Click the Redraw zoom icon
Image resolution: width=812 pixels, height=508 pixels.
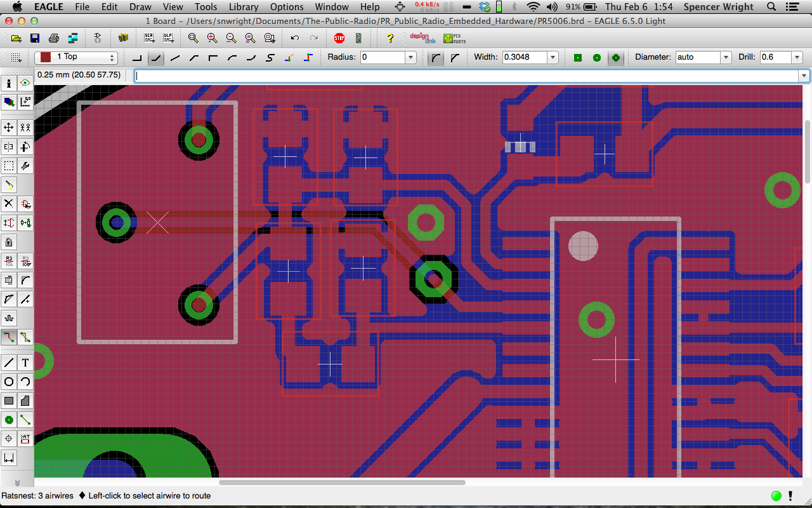[250, 38]
